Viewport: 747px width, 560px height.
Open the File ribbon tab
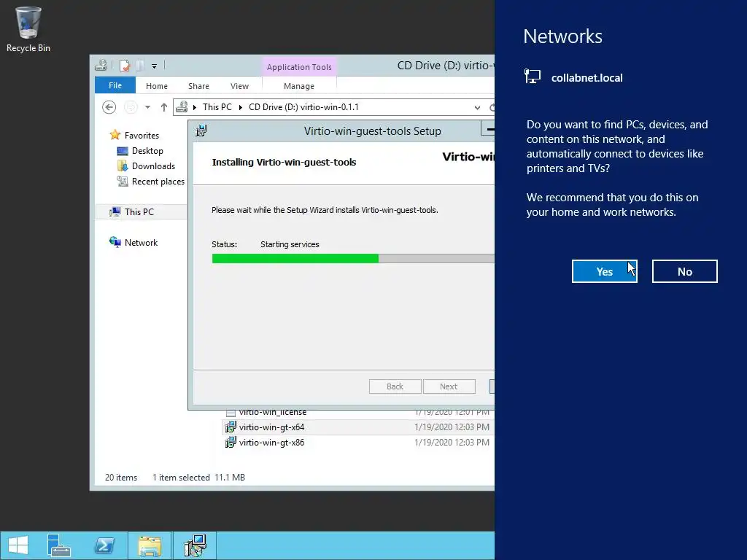click(115, 85)
